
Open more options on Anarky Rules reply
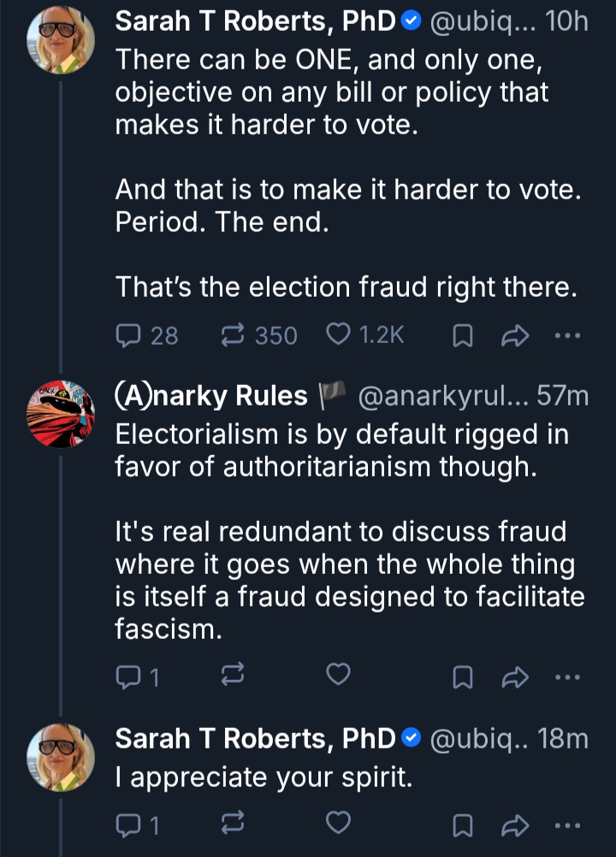[x=566, y=677]
